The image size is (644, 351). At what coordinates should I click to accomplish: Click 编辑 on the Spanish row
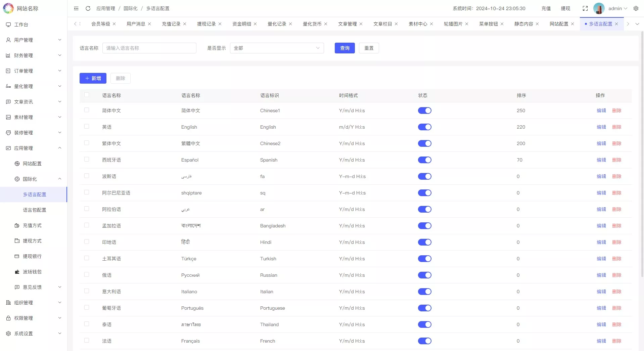click(x=601, y=160)
